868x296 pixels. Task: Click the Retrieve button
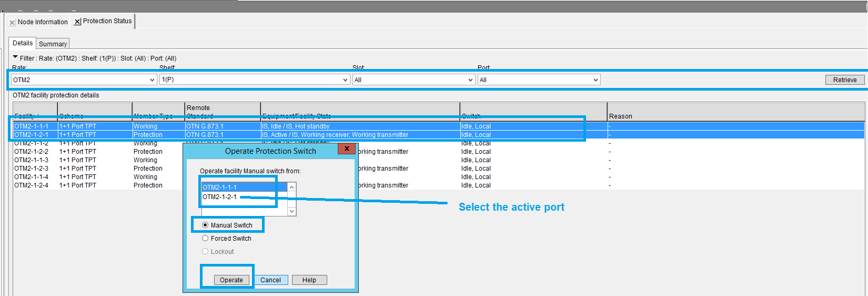pyautogui.click(x=844, y=80)
